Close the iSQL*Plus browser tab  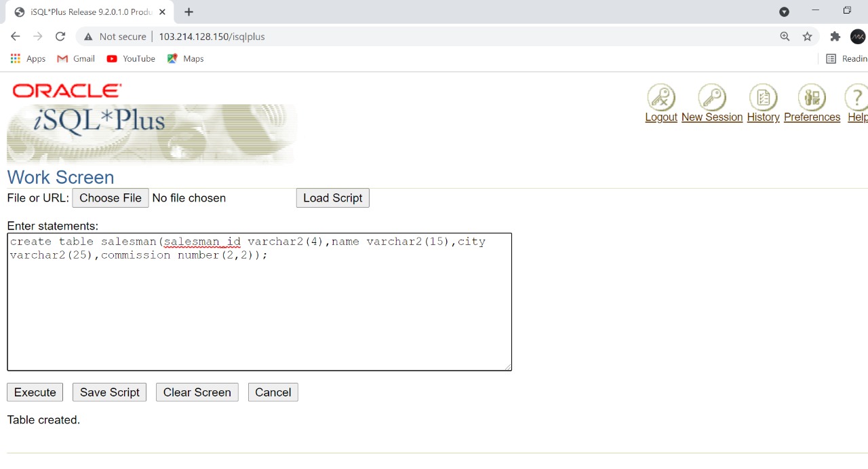(162, 12)
